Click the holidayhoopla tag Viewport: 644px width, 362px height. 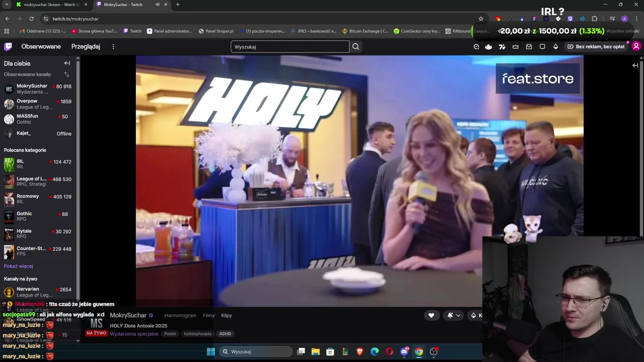(x=197, y=334)
